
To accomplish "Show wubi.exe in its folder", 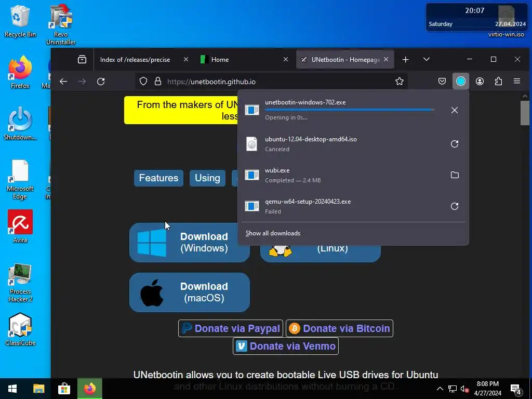I will coord(454,175).
